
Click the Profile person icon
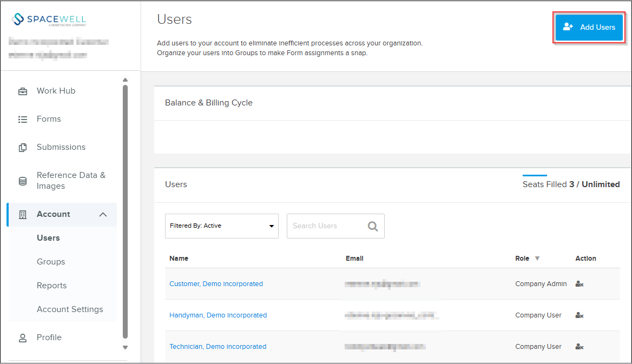click(23, 338)
